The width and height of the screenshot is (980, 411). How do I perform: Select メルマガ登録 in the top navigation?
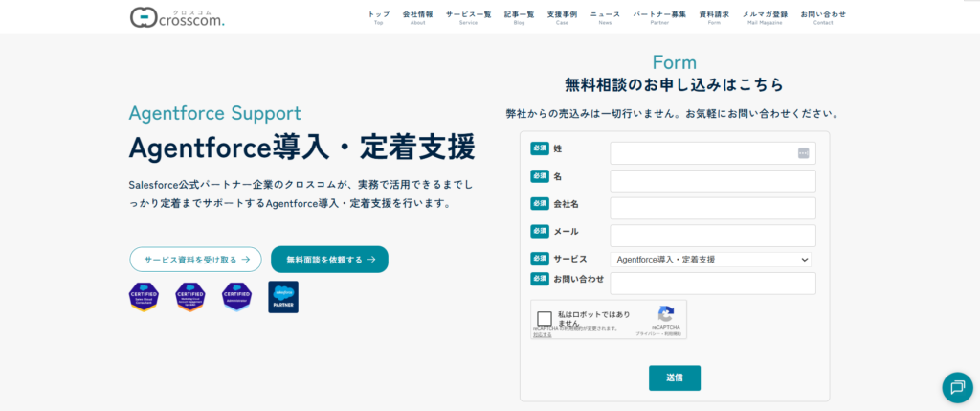(x=765, y=17)
